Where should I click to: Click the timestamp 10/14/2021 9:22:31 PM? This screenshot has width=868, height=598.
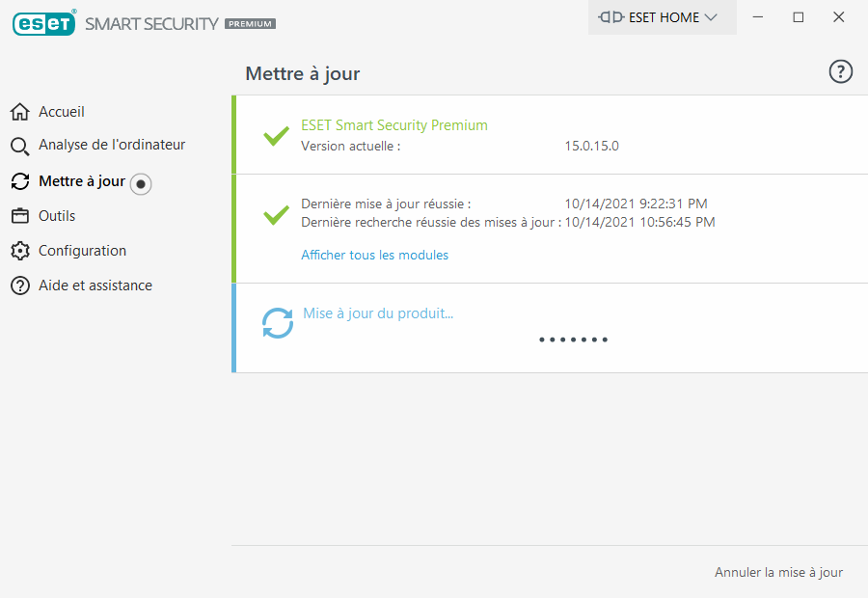[x=637, y=204]
